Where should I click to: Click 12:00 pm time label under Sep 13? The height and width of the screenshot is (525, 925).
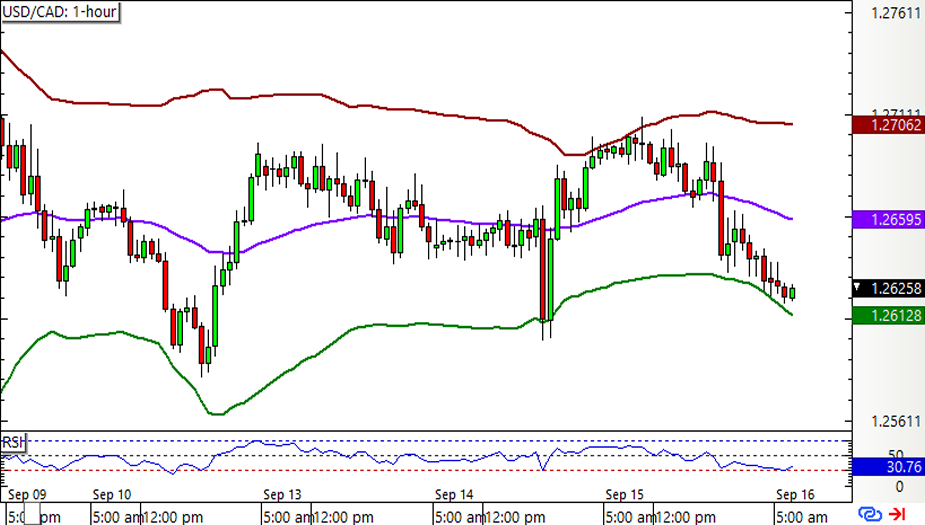343,517
